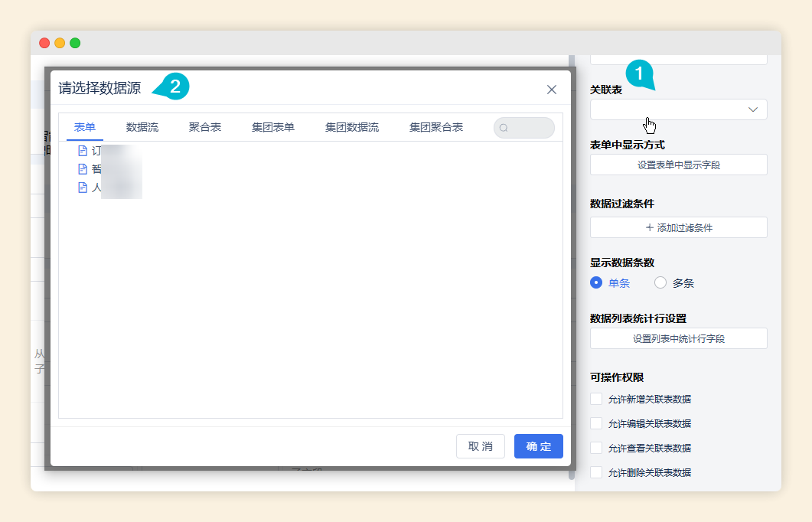Click the file icon beside the 人 form entry
812x522 pixels.
[x=83, y=187]
